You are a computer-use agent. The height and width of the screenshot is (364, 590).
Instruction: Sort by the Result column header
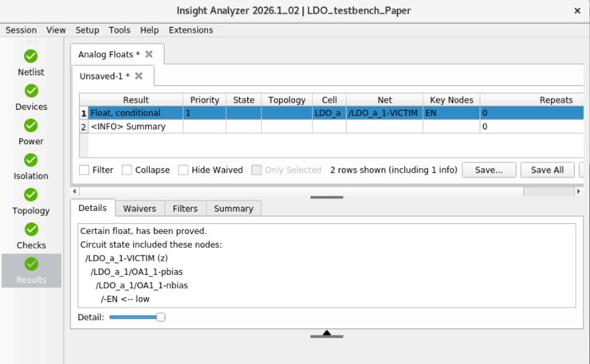[x=136, y=100]
